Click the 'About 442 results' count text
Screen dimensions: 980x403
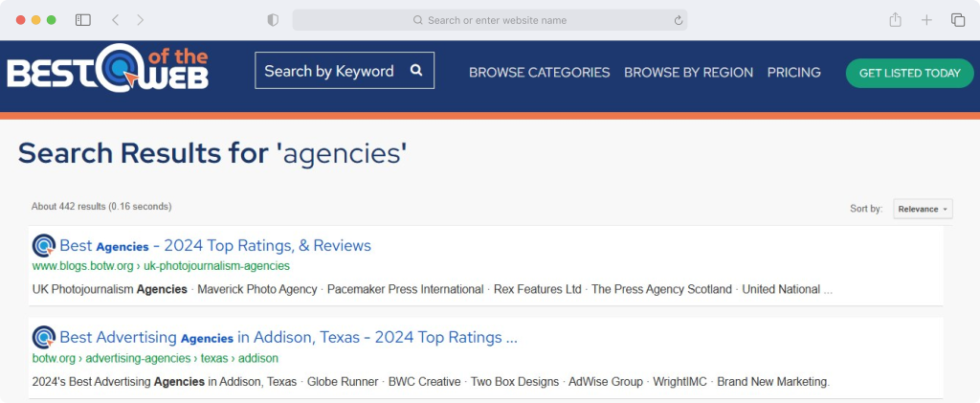pos(101,206)
